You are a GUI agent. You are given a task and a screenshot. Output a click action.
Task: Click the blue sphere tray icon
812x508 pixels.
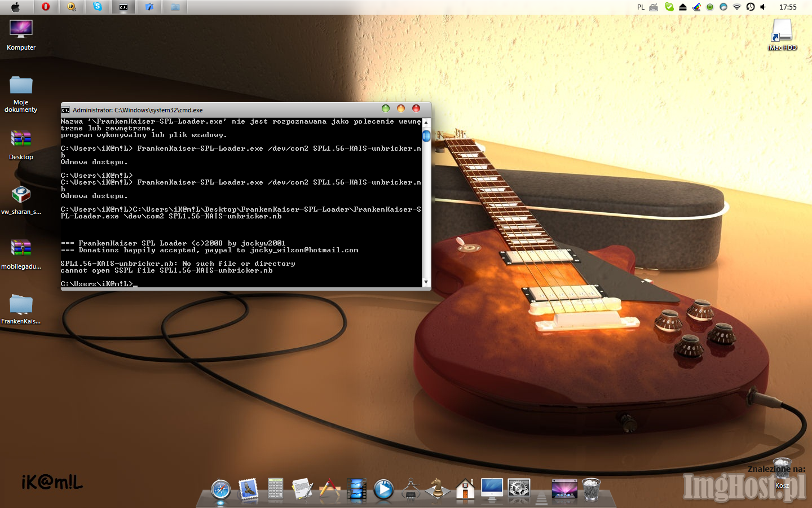click(723, 7)
